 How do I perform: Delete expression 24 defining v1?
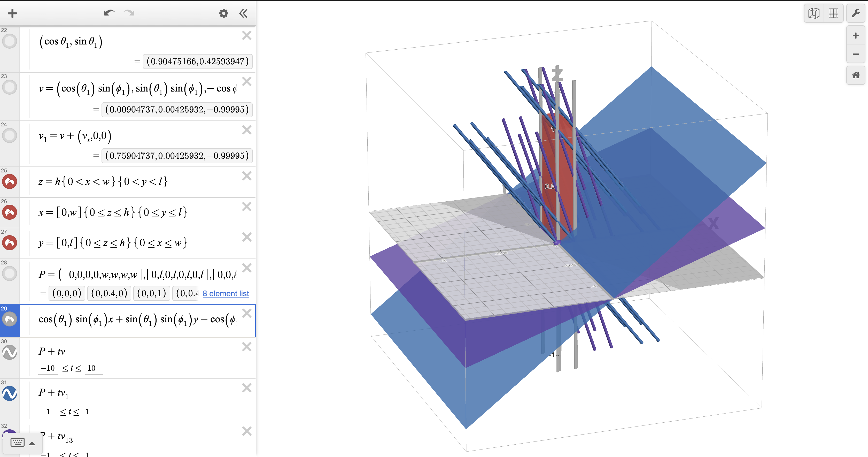coord(247,130)
